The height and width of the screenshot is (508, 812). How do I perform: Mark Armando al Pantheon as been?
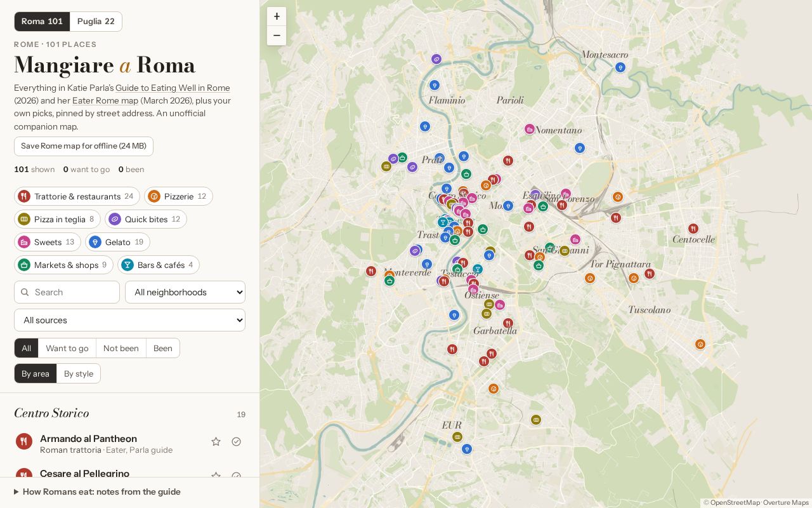coord(237,441)
